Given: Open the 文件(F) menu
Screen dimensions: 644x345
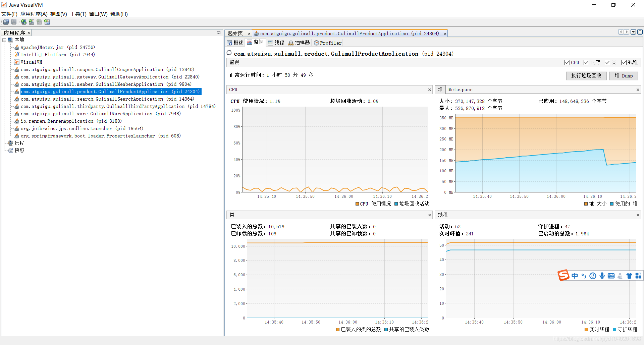Looking at the screenshot, I should tap(9, 14).
